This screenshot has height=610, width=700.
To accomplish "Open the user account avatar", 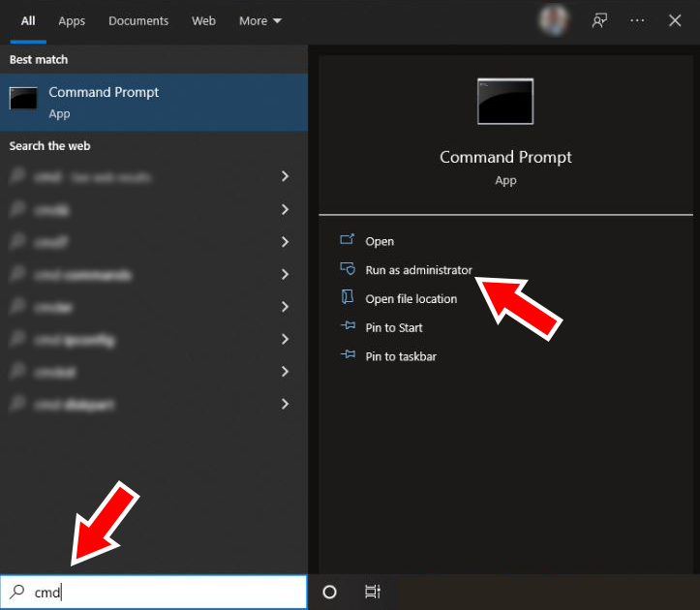I will coord(554,20).
